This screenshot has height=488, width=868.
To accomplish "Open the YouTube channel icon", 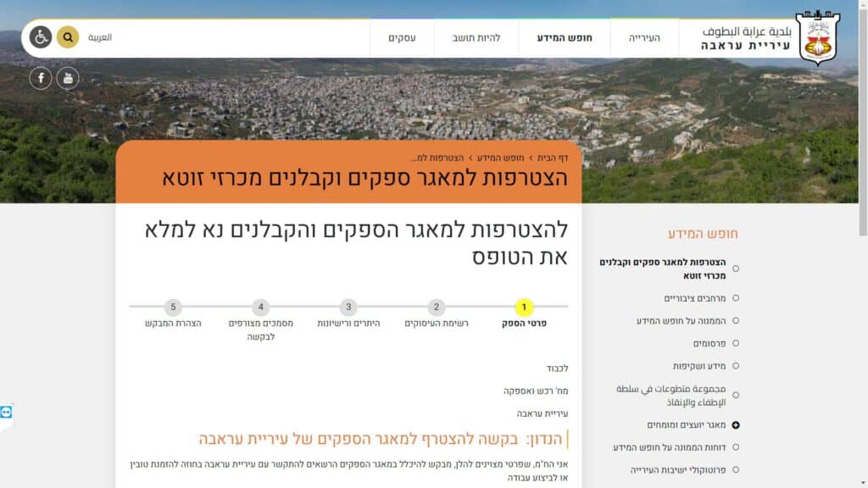I will click(68, 78).
